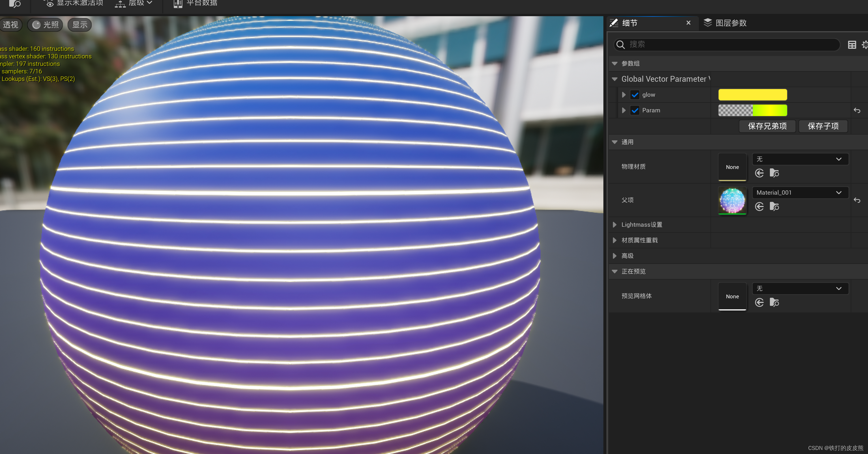Collapse the 通用 general section
The width and height of the screenshot is (868, 454).
[614, 142]
